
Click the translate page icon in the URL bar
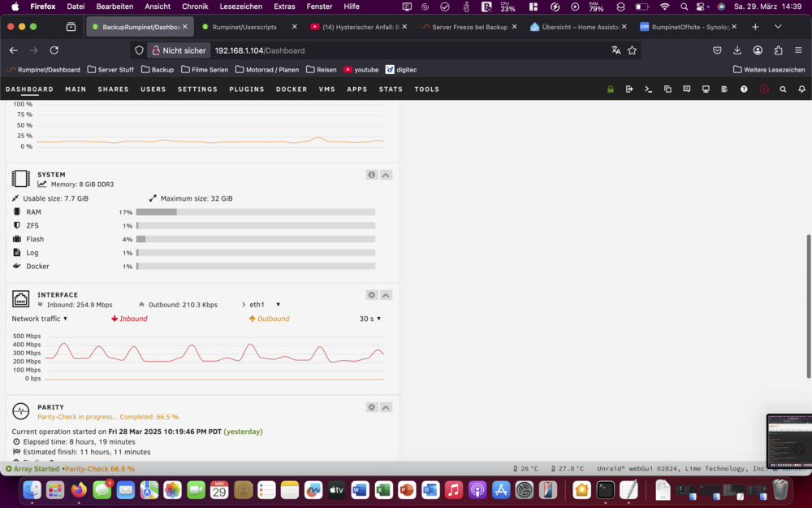click(615, 50)
